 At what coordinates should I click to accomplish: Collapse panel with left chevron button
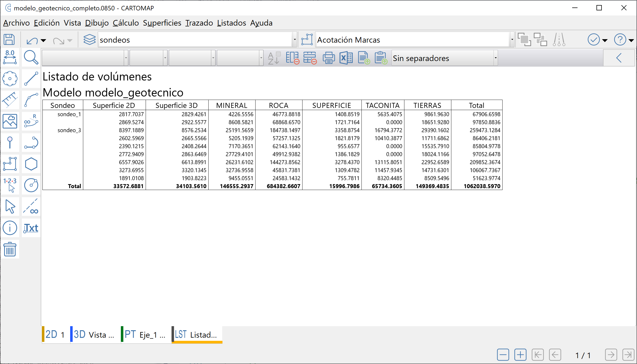pos(619,58)
